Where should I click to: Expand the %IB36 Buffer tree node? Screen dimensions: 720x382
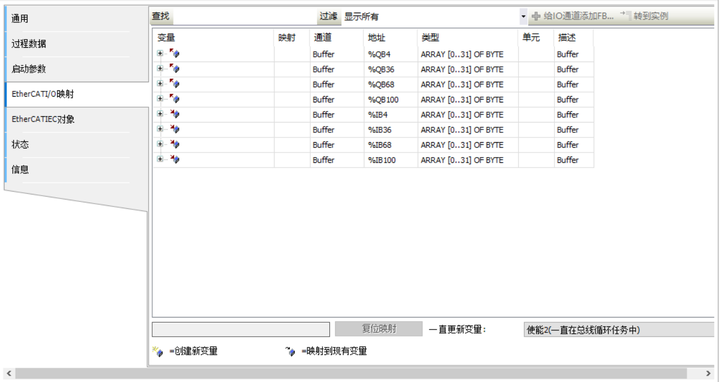point(160,129)
